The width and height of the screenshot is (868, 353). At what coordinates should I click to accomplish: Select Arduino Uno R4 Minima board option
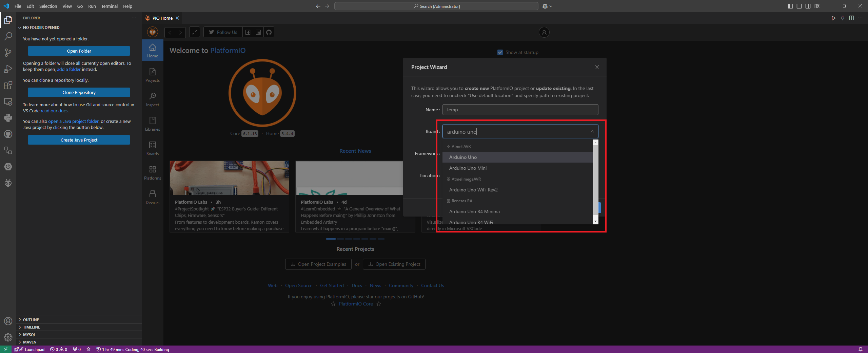coord(517,211)
